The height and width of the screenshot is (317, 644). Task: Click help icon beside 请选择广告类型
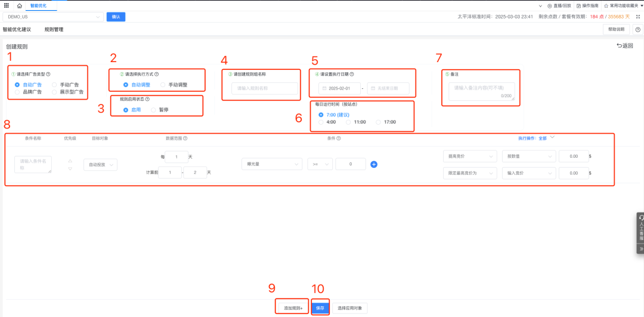point(48,75)
